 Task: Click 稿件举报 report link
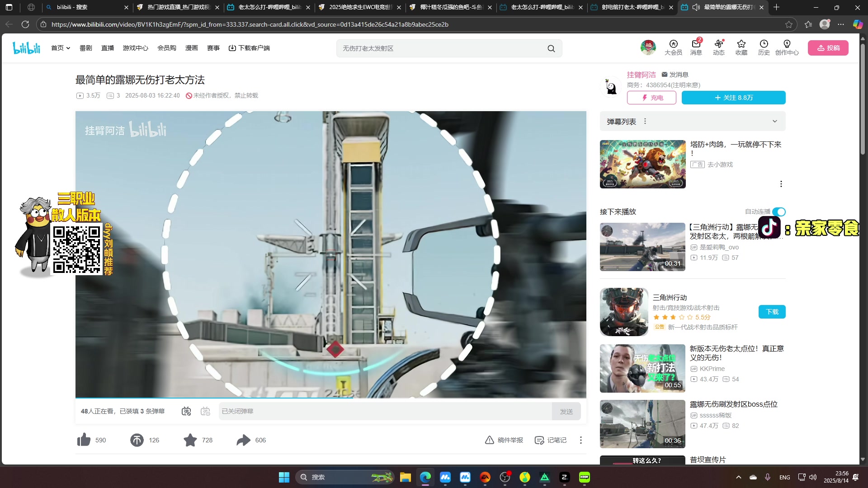[504, 440]
